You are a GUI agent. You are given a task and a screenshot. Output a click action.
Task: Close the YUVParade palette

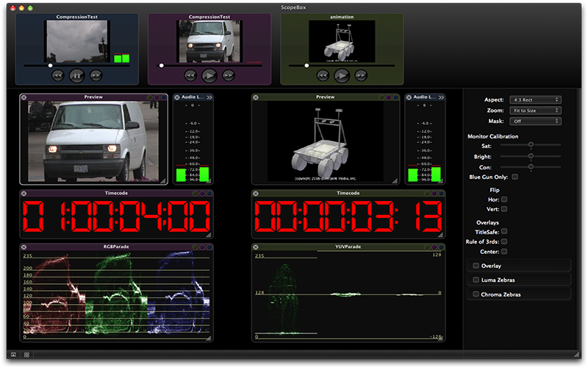(x=256, y=247)
